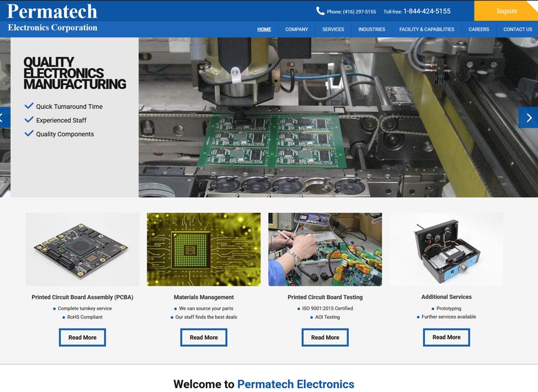Go to previous slide arrow
Image resolution: width=538 pixels, height=392 pixels.
pos(4,117)
